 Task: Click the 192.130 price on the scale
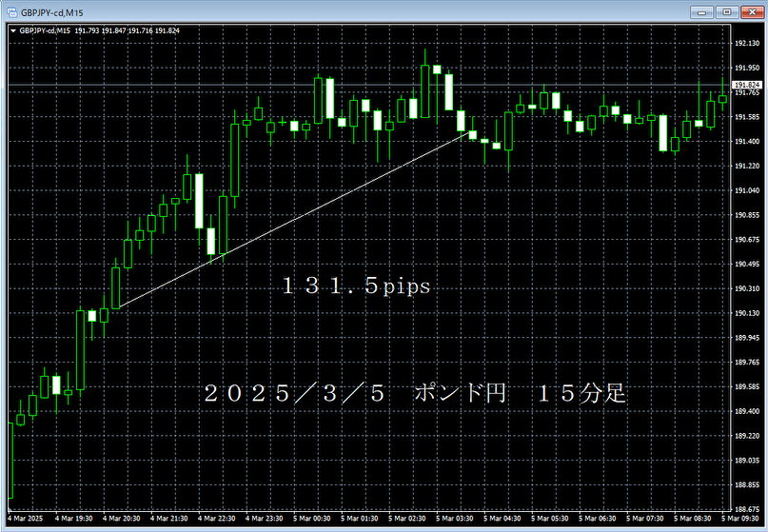(x=747, y=44)
